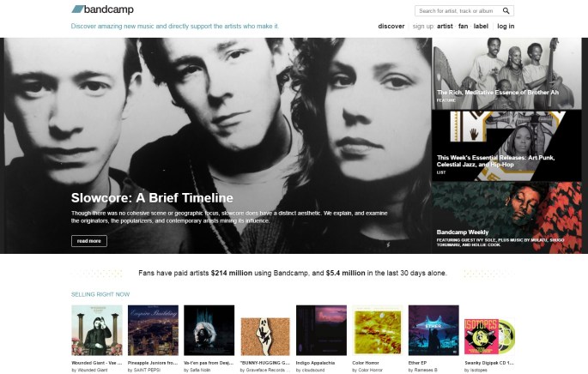The width and height of the screenshot is (588, 374).
Task: Select the Wounded Giant album cover
Action: click(97, 330)
